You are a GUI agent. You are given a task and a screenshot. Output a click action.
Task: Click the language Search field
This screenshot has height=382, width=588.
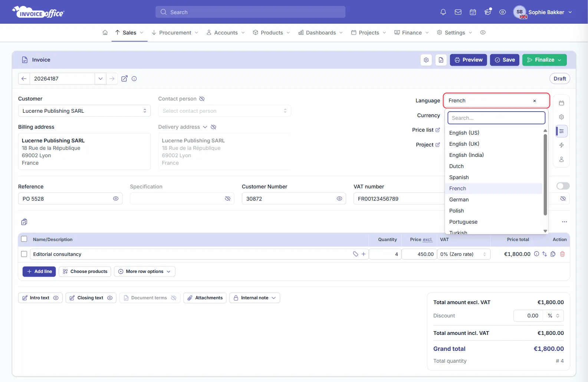point(496,118)
